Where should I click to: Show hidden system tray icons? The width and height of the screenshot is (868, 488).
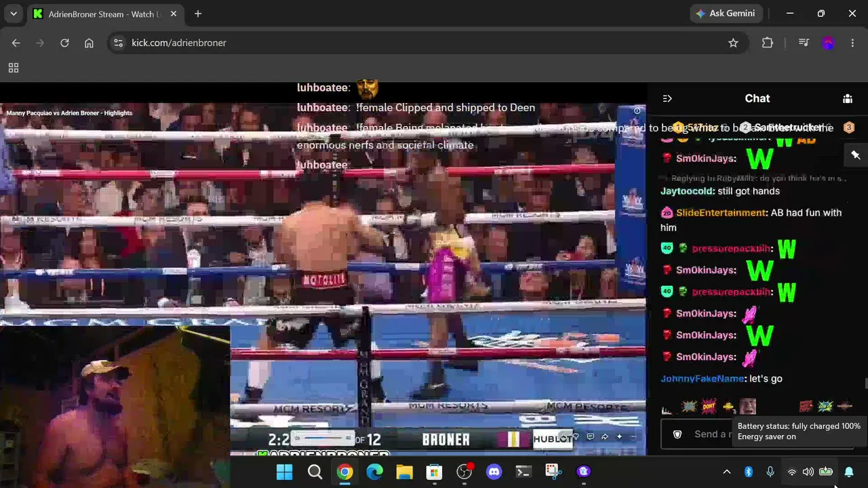[727, 472]
